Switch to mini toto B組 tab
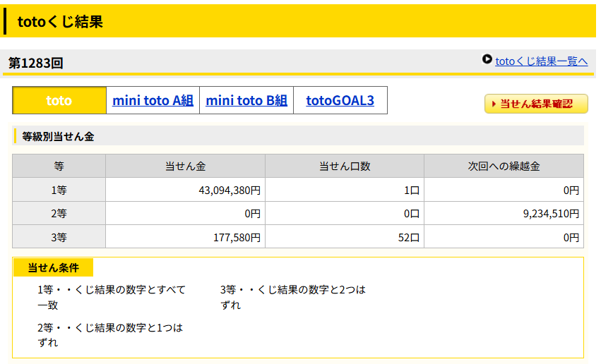The height and width of the screenshot is (364, 601). (246, 100)
